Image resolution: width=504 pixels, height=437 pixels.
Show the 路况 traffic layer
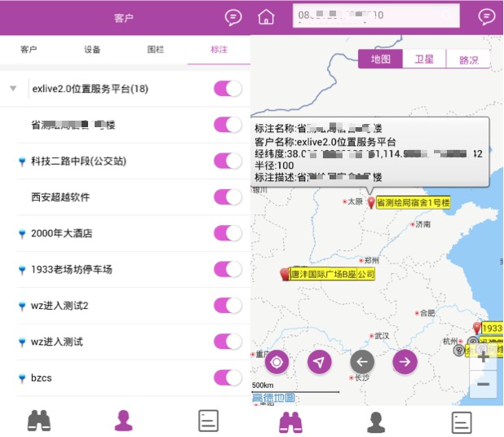[468, 59]
